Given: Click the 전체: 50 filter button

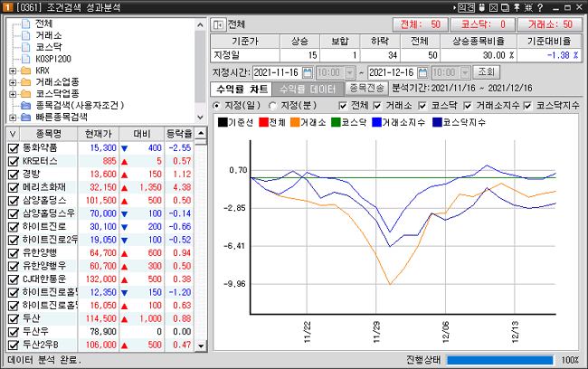Looking at the screenshot, I should (x=421, y=24).
